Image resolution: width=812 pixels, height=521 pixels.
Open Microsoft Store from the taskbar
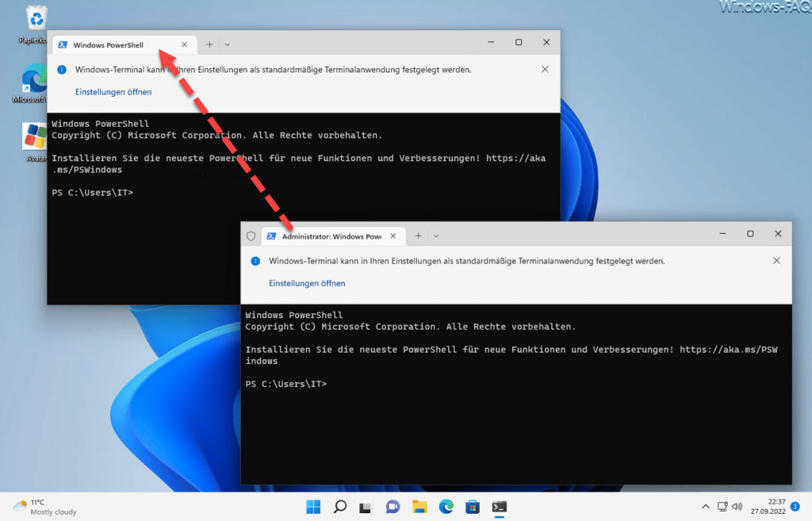pos(473,507)
